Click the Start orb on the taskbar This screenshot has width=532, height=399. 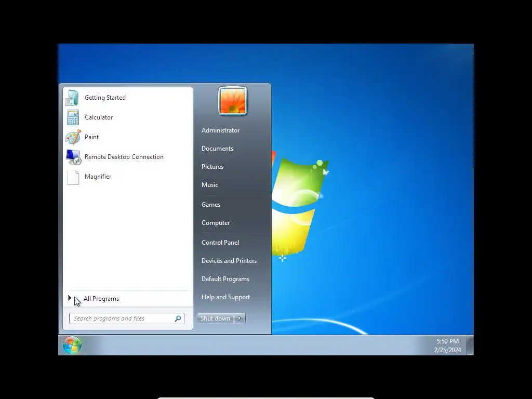pos(72,345)
